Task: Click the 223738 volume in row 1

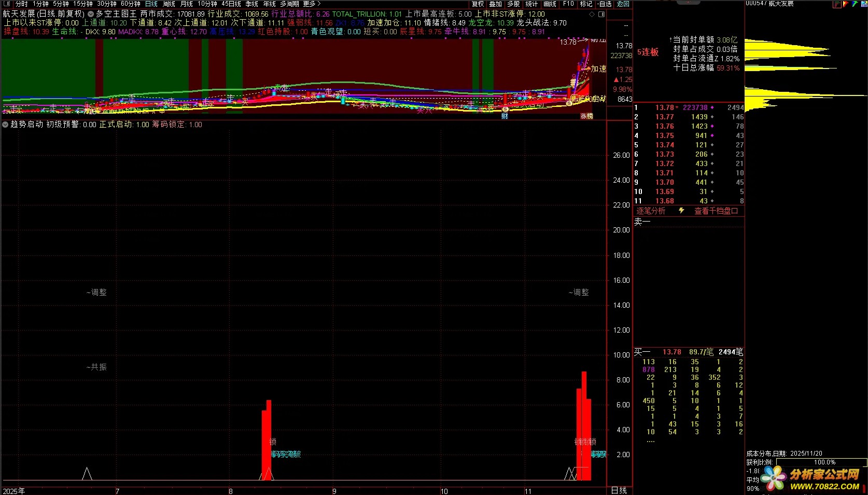Action: tap(695, 107)
